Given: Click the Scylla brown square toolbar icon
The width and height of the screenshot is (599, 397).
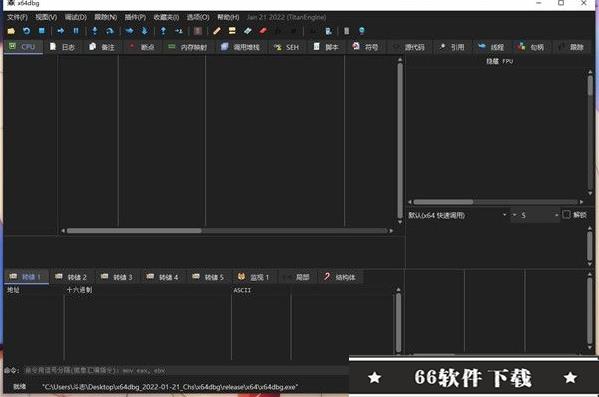Looking at the screenshot, I should tap(198, 31).
